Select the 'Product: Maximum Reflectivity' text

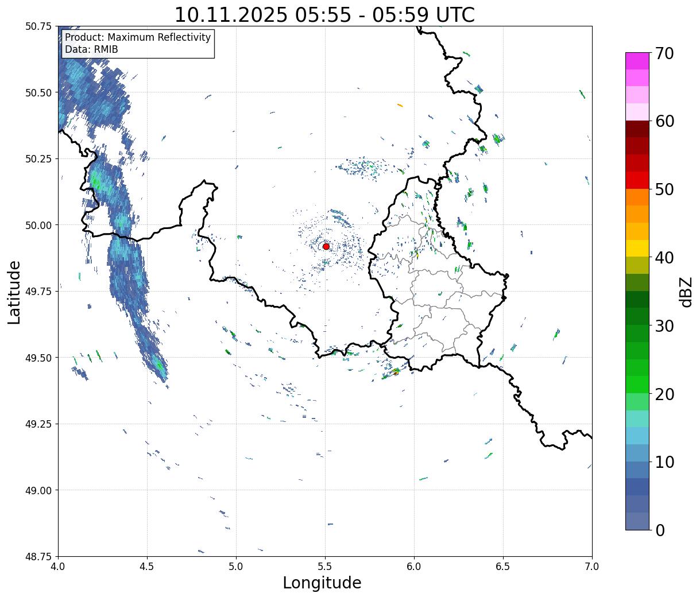point(138,37)
